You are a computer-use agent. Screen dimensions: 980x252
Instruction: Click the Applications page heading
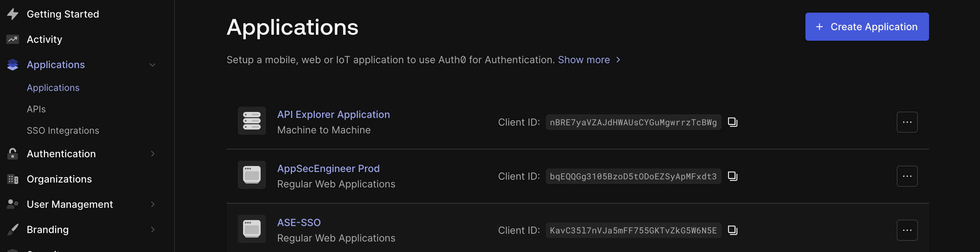tap(292, 27)
